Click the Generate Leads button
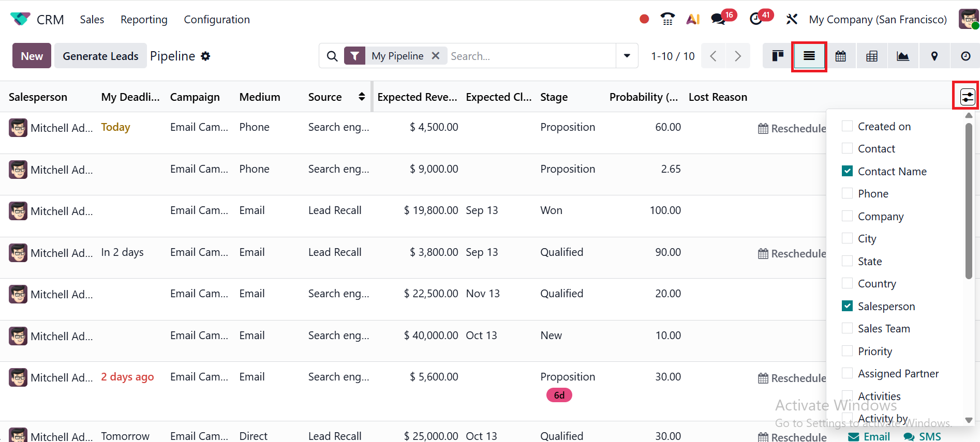Image resolution: width=980 pixels, height=442 pixels. pos(100,56)
